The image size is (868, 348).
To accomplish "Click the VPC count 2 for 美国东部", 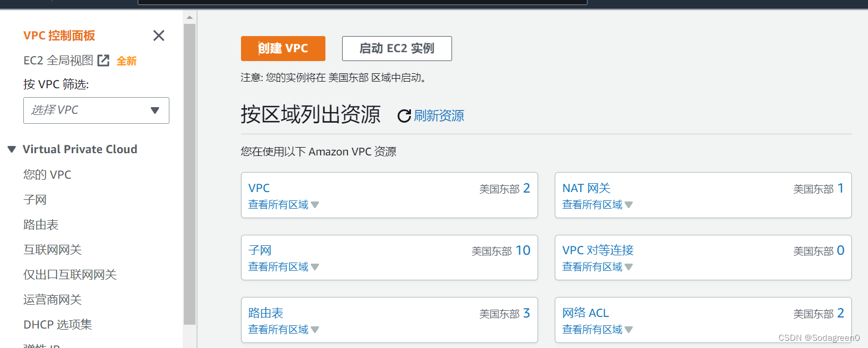I will 526,188.
